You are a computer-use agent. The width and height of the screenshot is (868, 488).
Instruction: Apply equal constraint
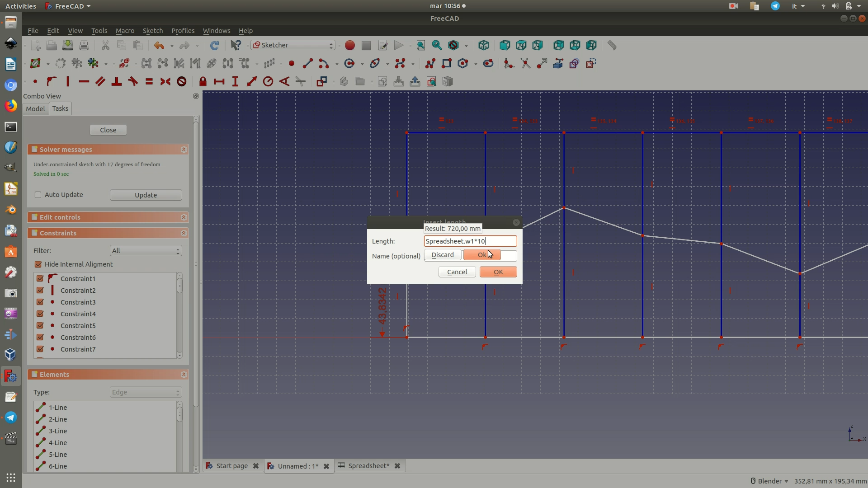pyautogui.click(x=149, y=82)
